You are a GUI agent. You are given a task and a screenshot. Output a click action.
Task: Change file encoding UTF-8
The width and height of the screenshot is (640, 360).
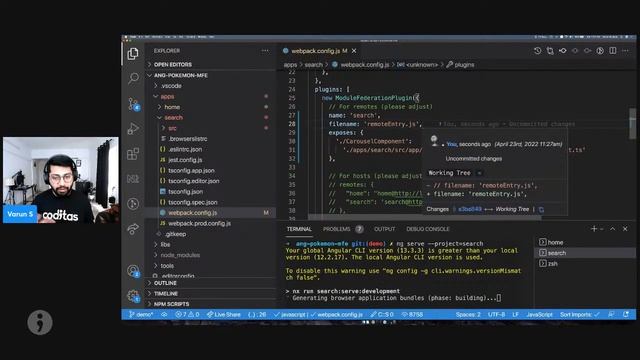point(496,314)
